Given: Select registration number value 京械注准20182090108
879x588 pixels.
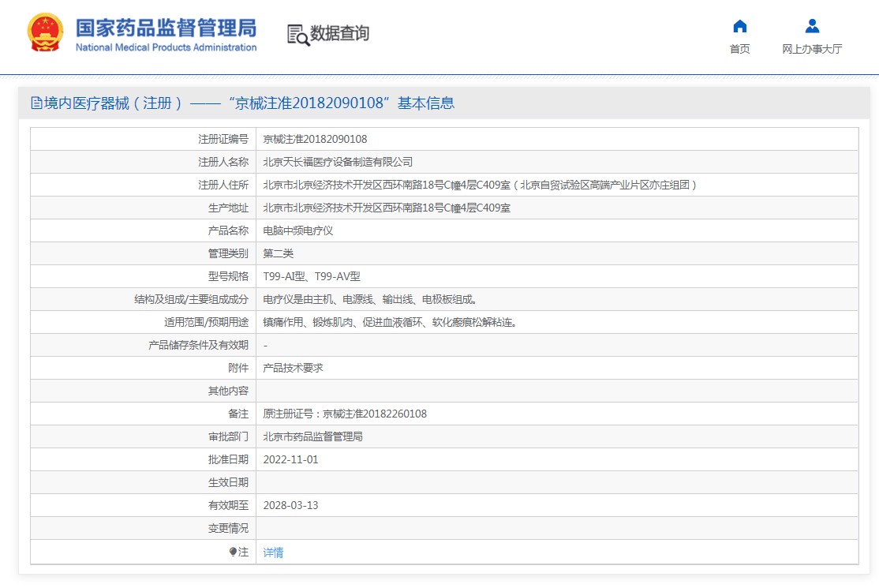Looking at the screenshot, I should coord(315,139).
